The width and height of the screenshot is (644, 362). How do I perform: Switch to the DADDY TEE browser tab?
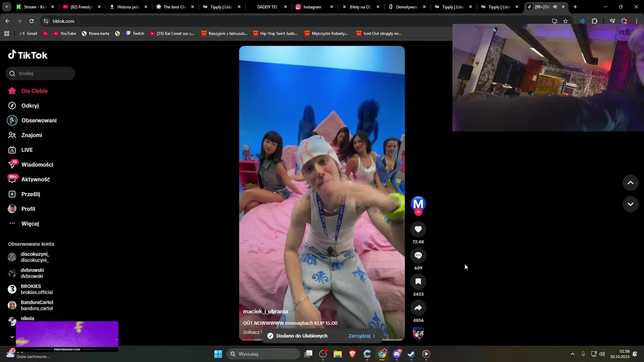point(268,7)
